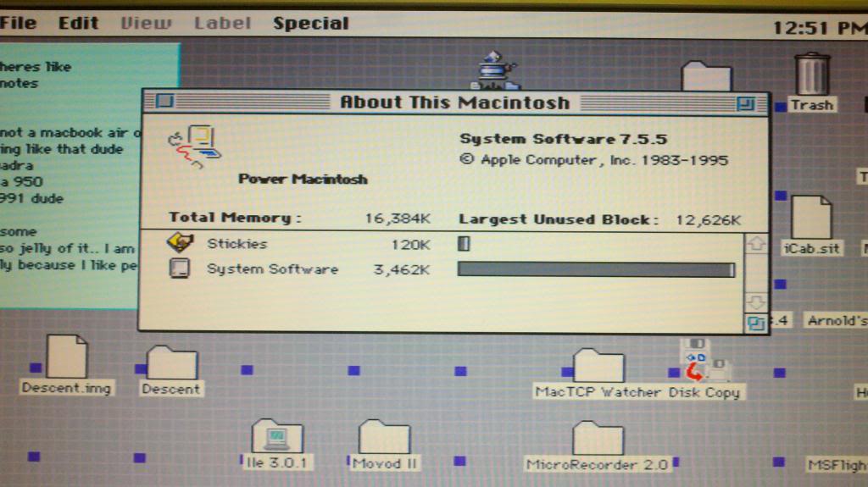Click the 'Movod II' name label
Screen dimensions: 868x487
click(x=384, y=463)
